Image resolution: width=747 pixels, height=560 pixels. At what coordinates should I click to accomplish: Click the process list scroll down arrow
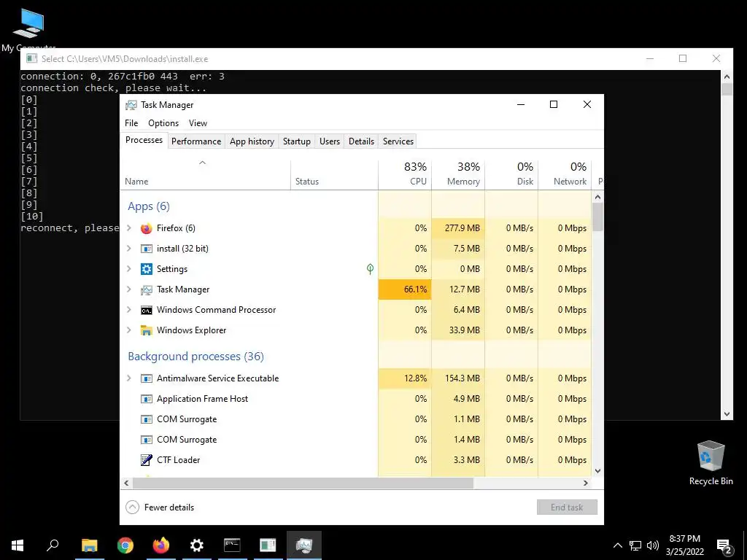pyautogui.click(x=598, y=471)
